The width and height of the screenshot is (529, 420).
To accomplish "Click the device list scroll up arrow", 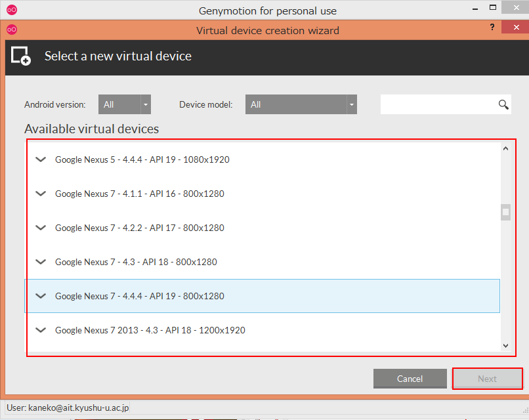I will coord(505,148).
